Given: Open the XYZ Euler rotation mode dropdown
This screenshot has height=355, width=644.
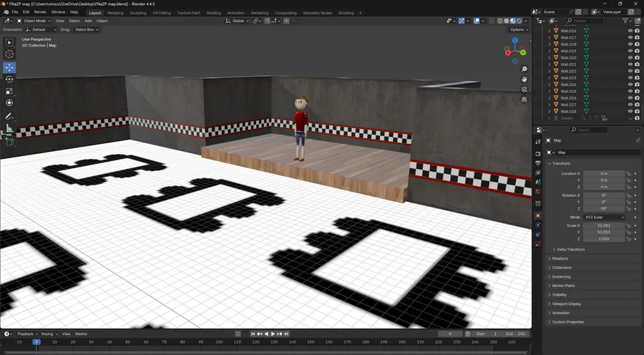Looking at the screenshot, I should coord(604,218).
